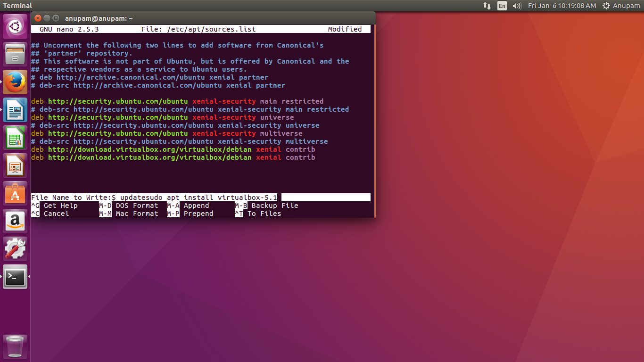Viewport: 644px width, 362px height.
Task: Open the Files manager from the launcher
Action: (x=15, y=54)
